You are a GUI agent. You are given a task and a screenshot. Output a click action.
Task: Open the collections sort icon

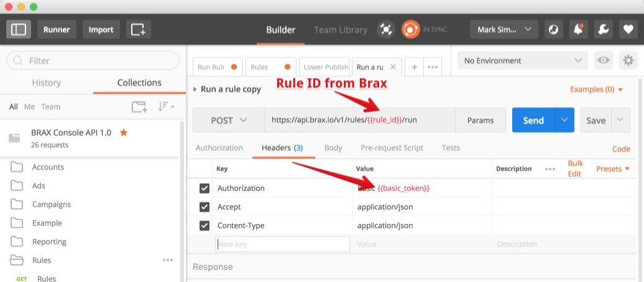(x=166, y=107)
